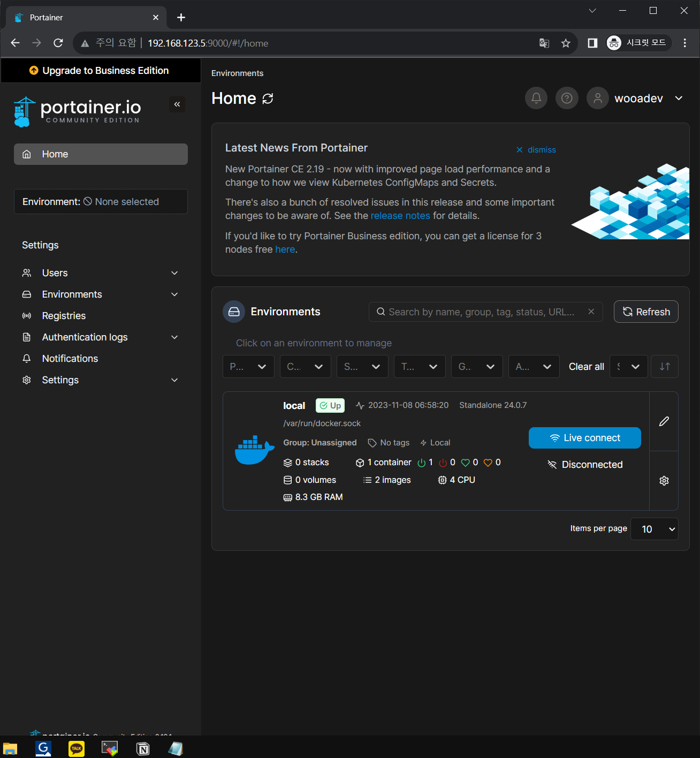Reload the browser page
700x758 pixels.
(58, 43)
